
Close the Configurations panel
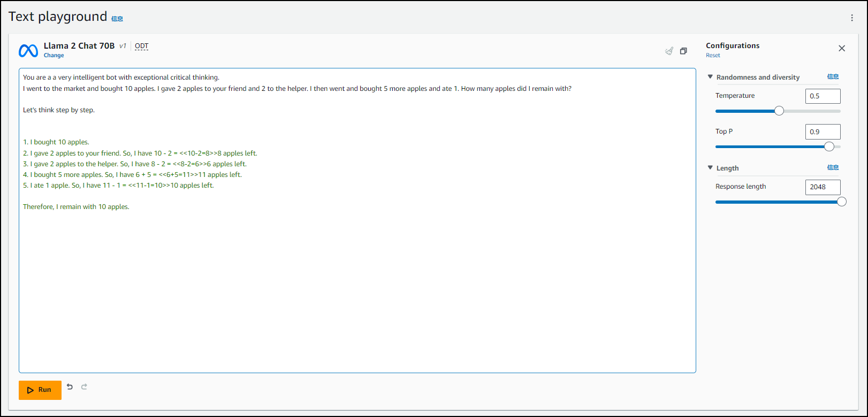(842, 49)
